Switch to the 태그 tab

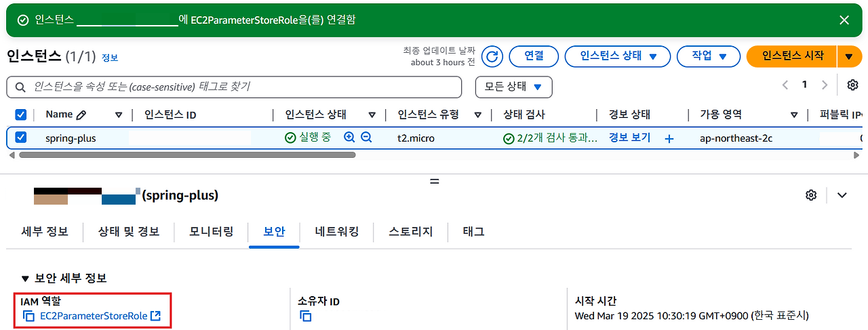[x=473, y=232]
